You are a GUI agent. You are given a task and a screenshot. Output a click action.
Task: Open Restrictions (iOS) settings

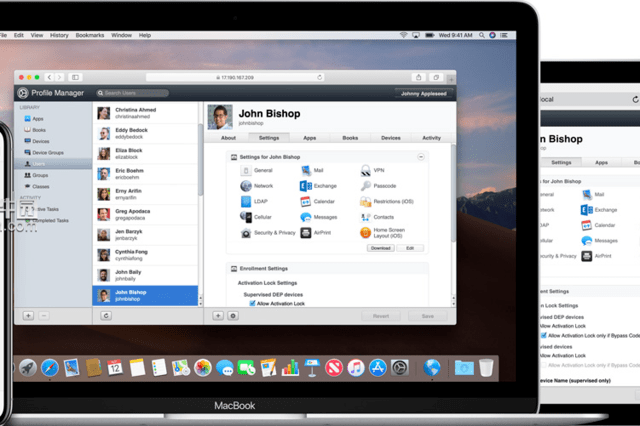click(x=366, y=202)
